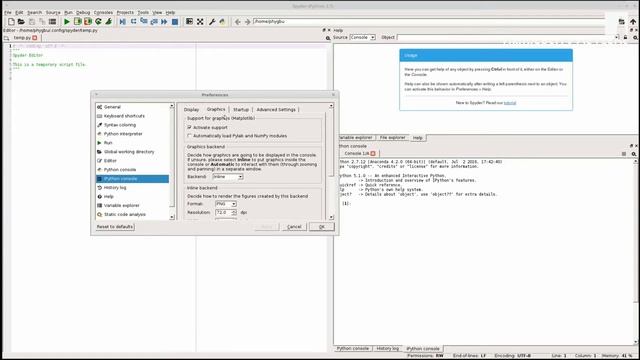The width and height of the screenshot is (640, 360).
Task: Click Encoding UTF-8 in status bar
Action: pos(513,356)
